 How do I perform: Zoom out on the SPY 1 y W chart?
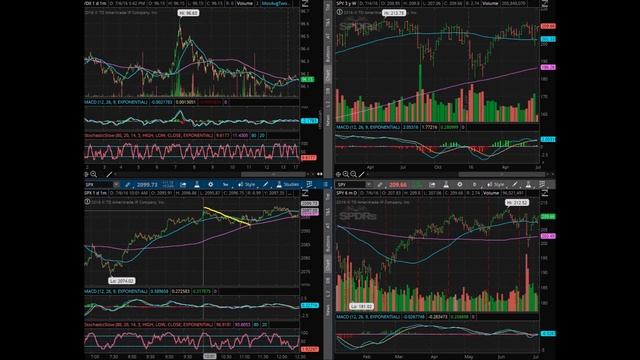[x=353, y=174]
